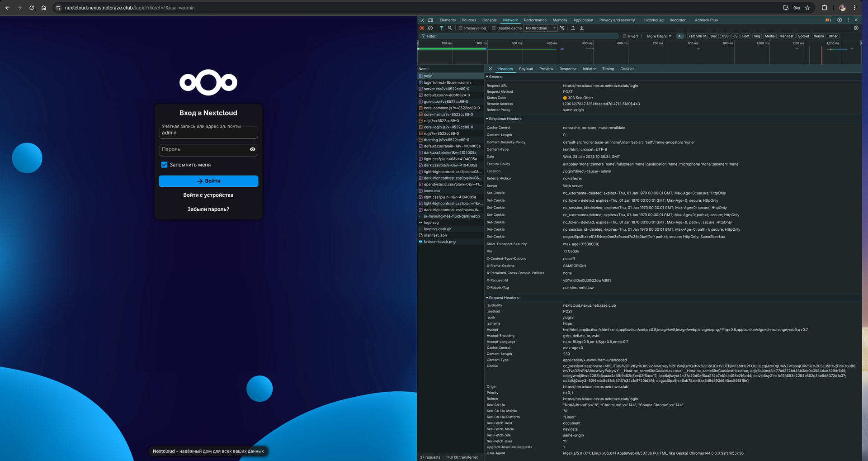The height and width of the screenshot is (461, 868).
Task: Open network conditions wifi icon
Action: point(562,28)
